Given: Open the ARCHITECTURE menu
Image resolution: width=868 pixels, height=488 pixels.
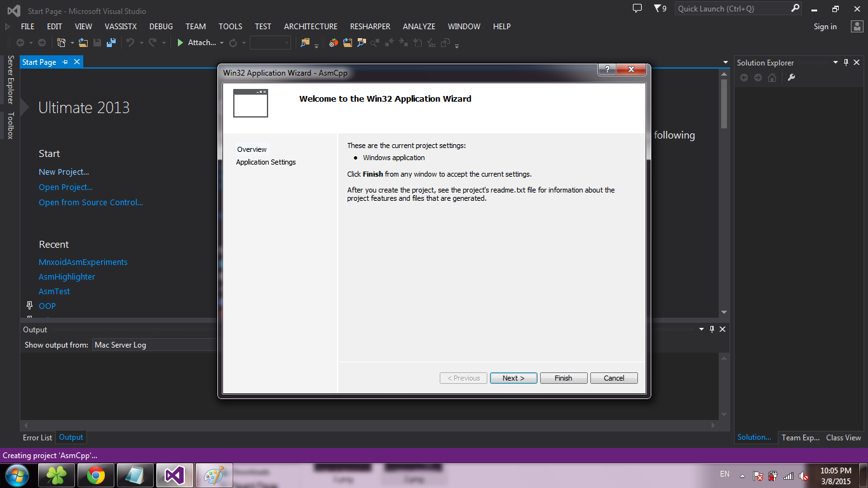Looking at the screenshot, I should coord(311,26).
